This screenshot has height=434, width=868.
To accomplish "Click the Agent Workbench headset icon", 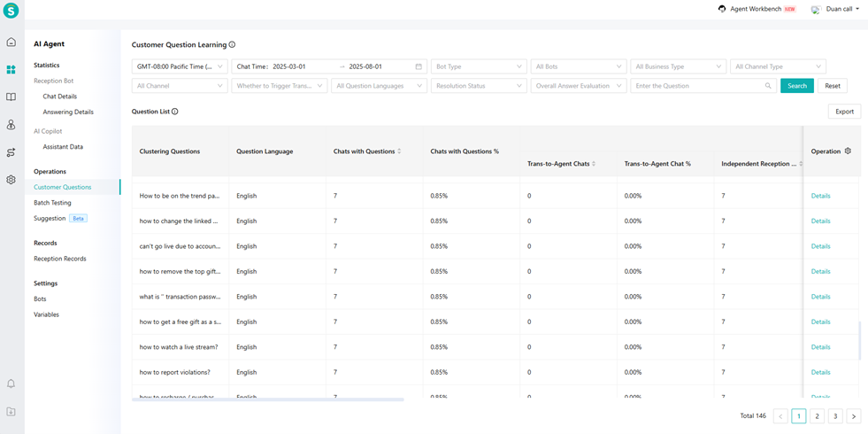I will click(x=722, y=9).
